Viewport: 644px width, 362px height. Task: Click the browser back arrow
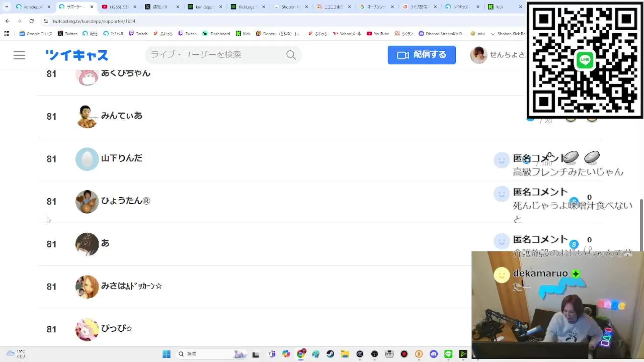click(x=7, y=21)
